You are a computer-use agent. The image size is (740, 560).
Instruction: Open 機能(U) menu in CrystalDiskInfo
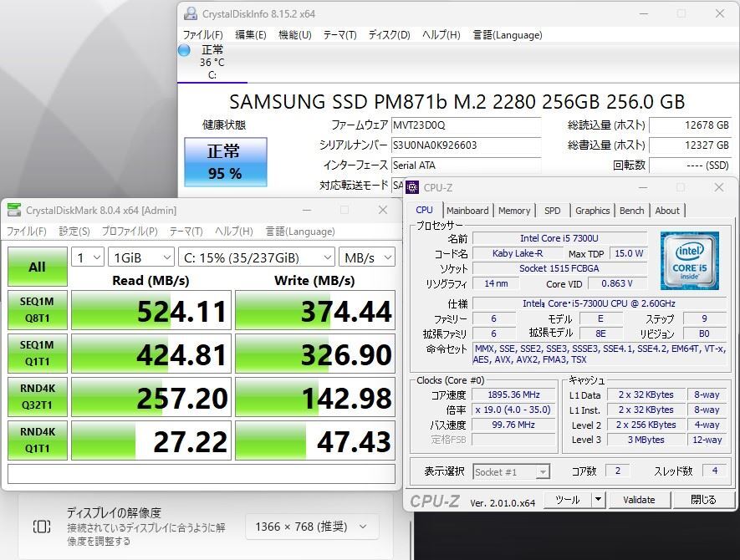click(x=295, y=35)
